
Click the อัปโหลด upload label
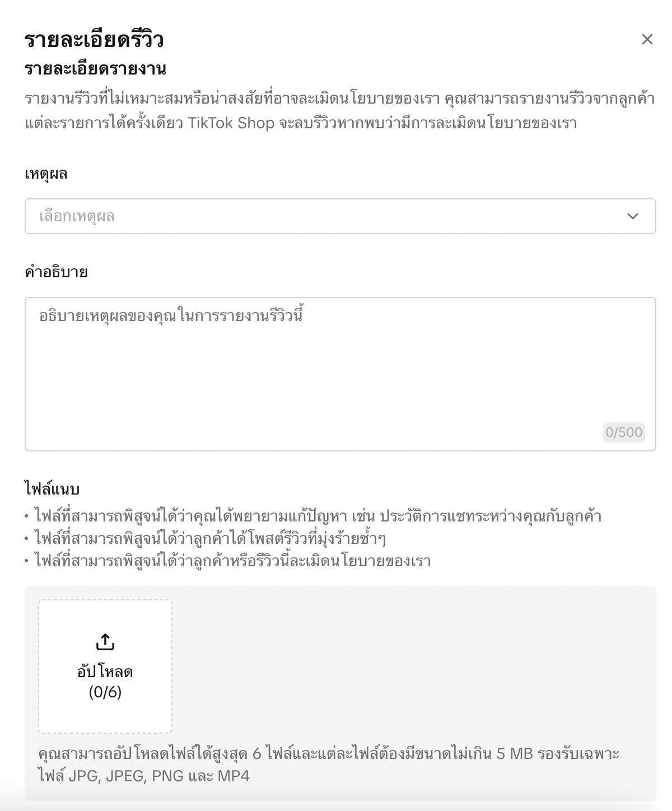pyautogui.click(x=105, y=672)
